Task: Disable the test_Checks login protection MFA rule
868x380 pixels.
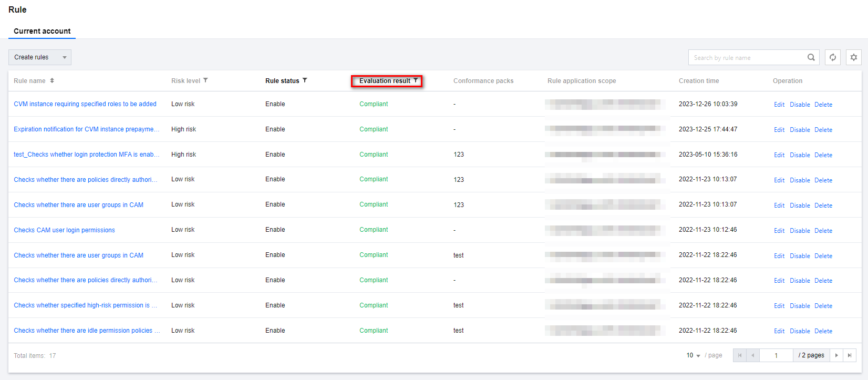Action: 800,155
